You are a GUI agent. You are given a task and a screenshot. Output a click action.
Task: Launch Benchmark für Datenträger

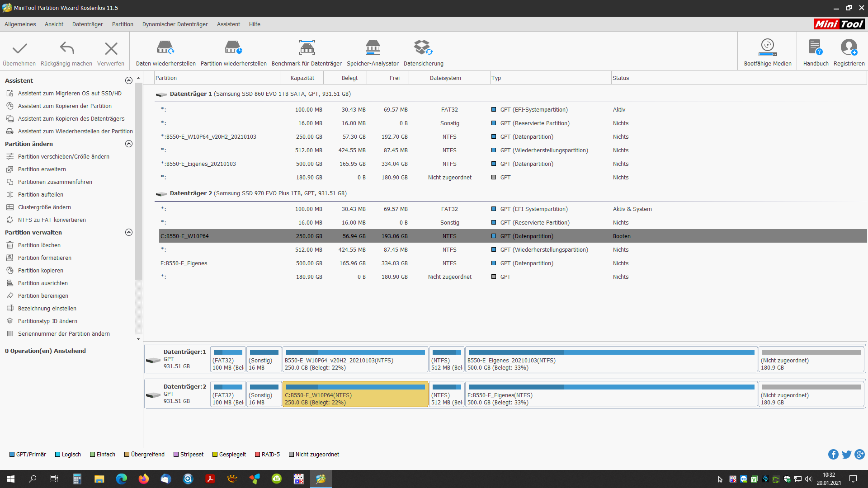(x=307, y=47)
